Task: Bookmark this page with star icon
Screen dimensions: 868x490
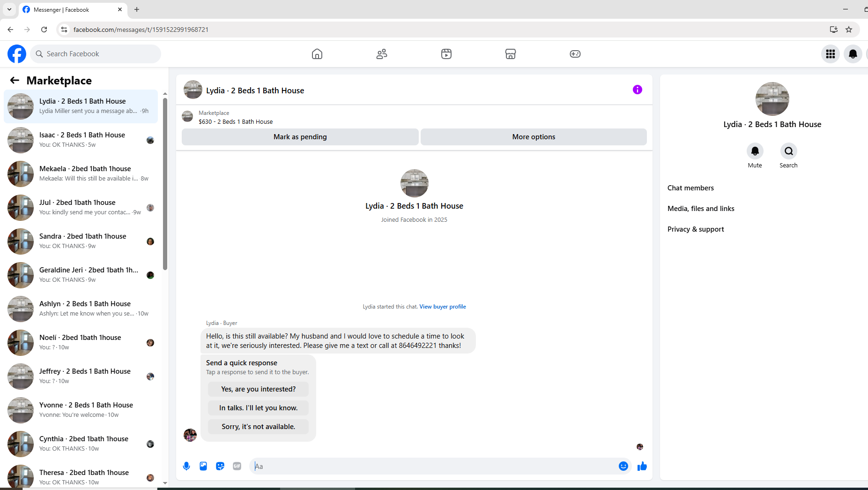Action: tap(849, 30)
